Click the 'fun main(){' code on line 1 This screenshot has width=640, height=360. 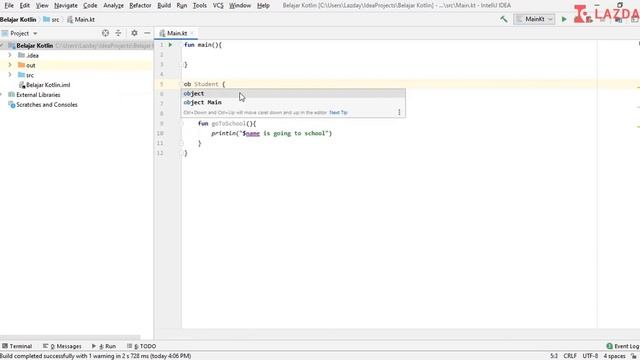tap(203, 45)
